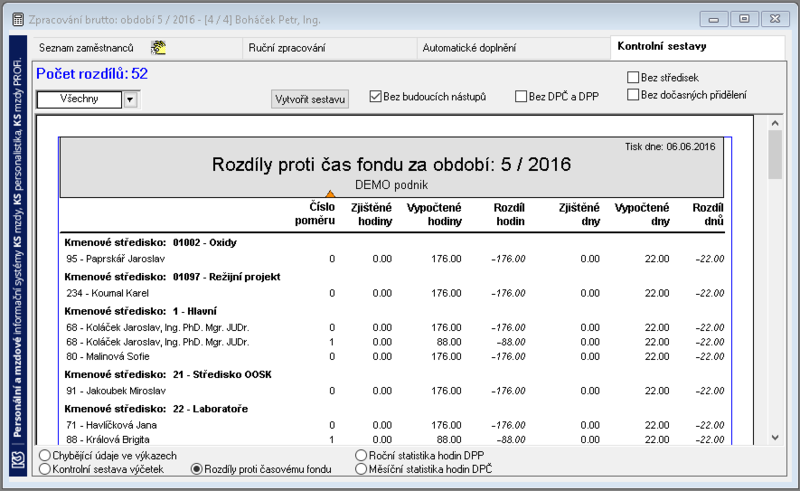Click the orange triangle marker under report title
Viewport: 800px width, 491px height.
pos(330,194)
